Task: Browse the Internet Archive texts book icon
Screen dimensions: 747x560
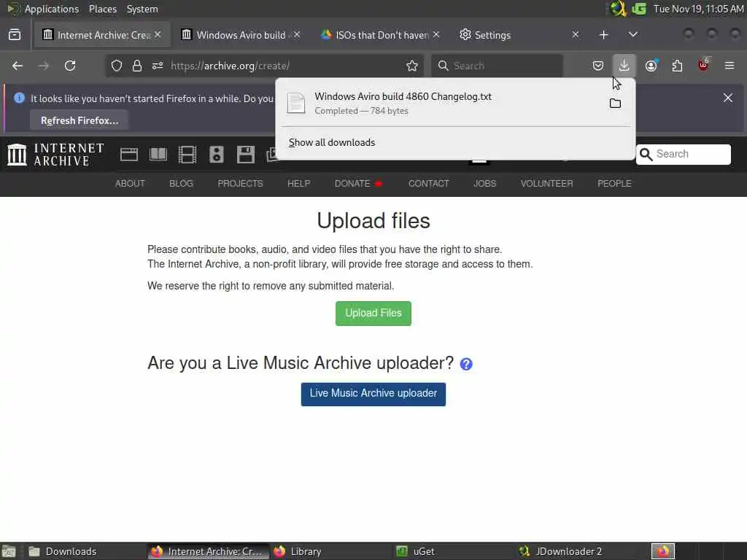Action: [158, 155]
